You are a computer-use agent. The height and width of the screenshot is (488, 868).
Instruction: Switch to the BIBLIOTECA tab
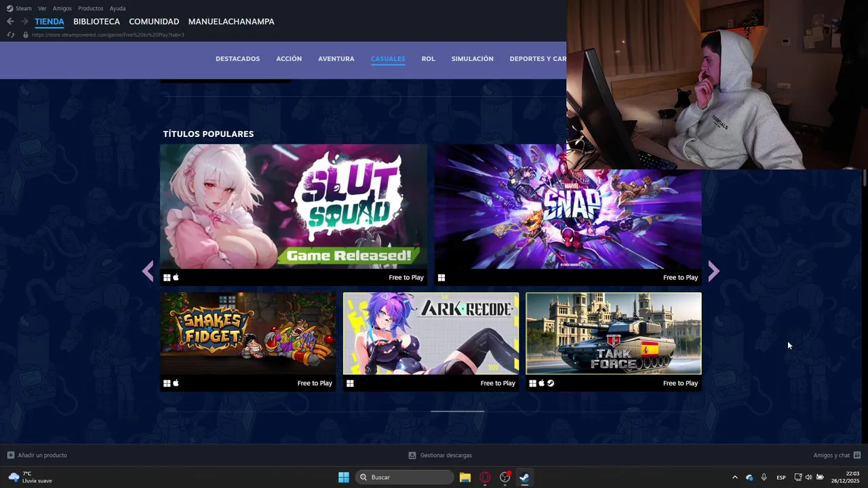[x=96, y=22]
